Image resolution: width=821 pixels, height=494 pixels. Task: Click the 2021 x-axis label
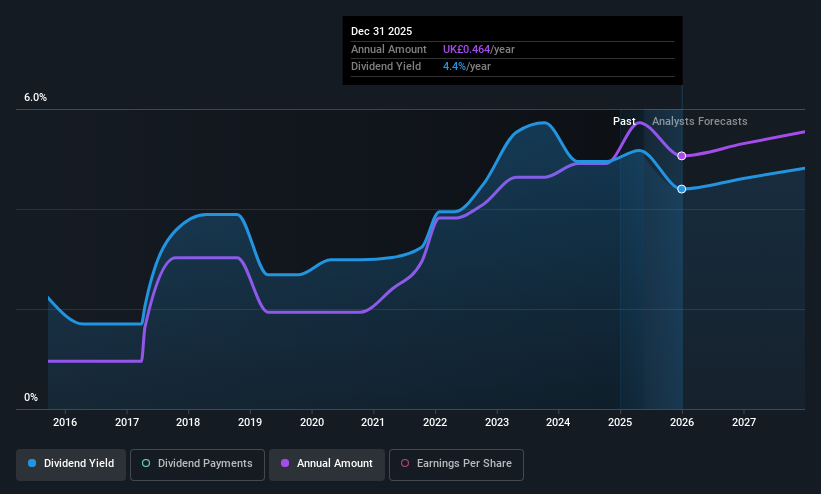click(x=373, y=422)
